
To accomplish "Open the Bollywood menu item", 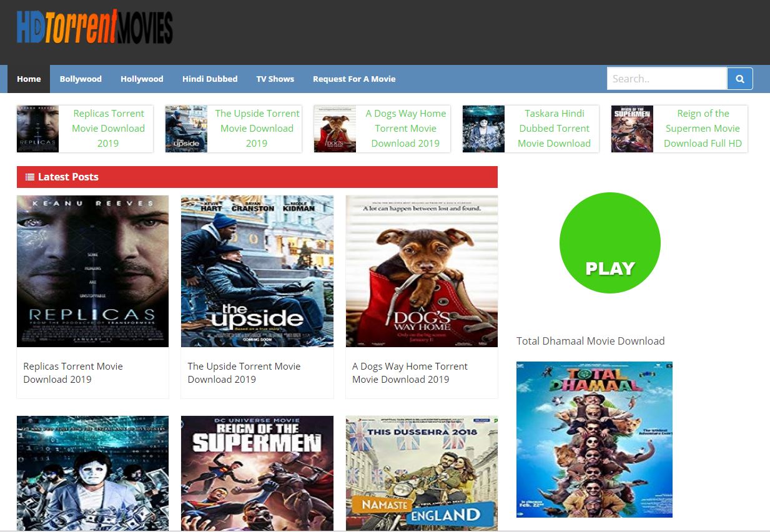I will pos(81,79).
